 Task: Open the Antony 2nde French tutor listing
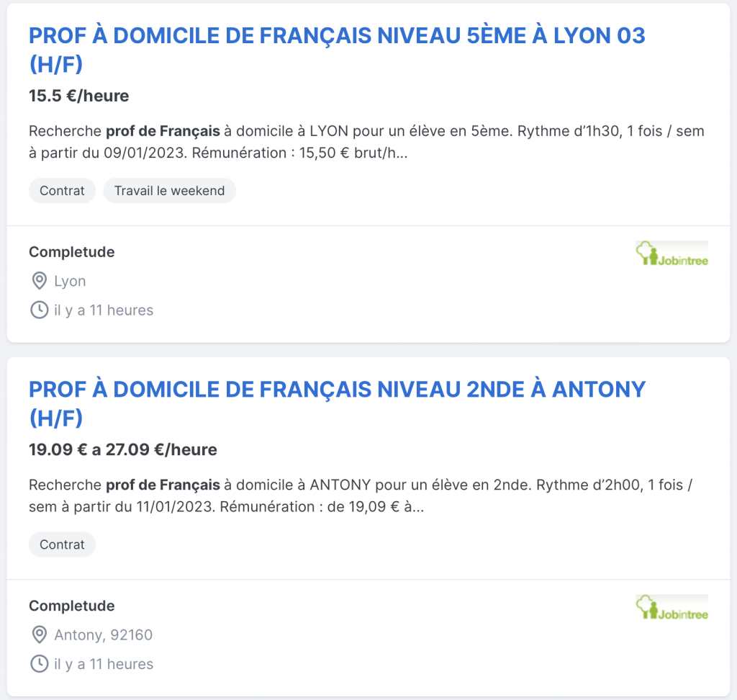click(x=337, y=403)
